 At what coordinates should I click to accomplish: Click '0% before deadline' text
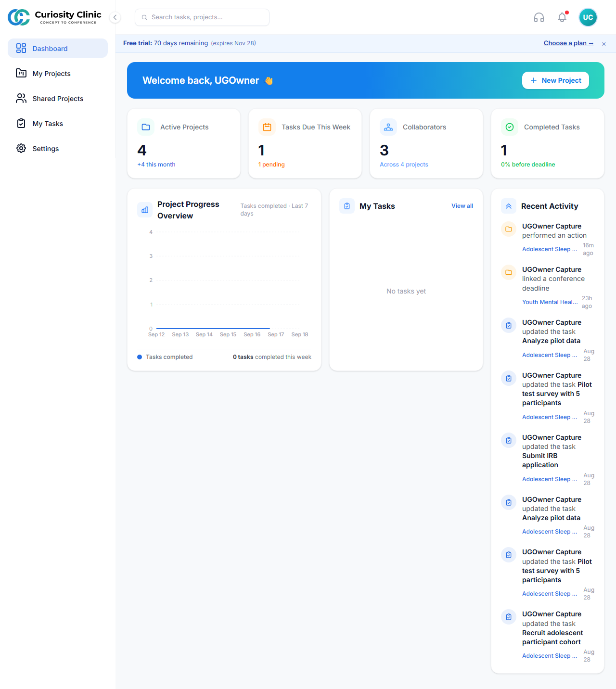tap(528, 165)
